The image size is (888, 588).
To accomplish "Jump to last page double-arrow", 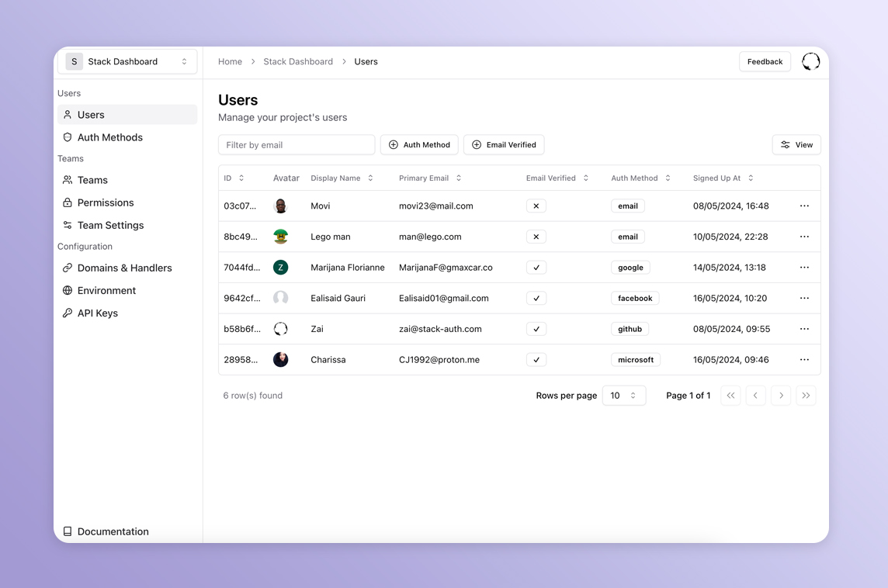I will click(806, 396).
